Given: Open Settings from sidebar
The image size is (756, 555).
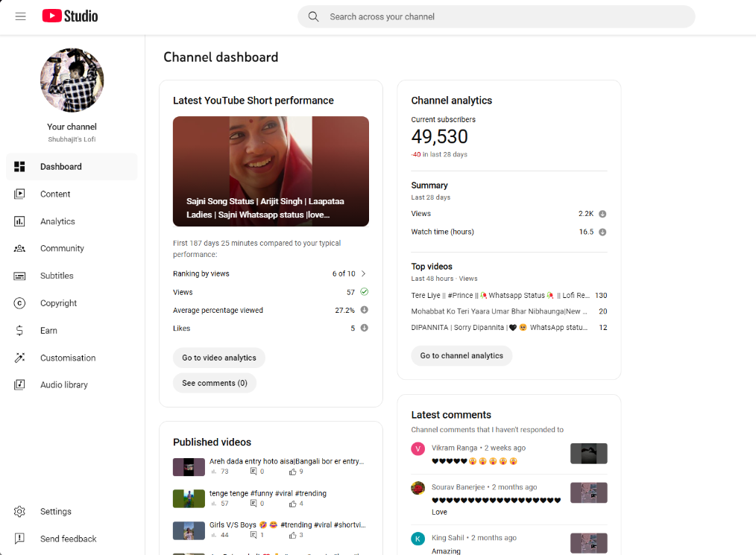Looking at the screenshot, I should click(72, 512).
